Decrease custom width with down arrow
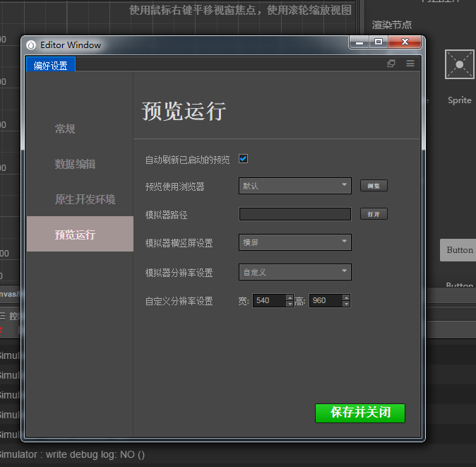The image size is (476, 467). pos(290,304)
